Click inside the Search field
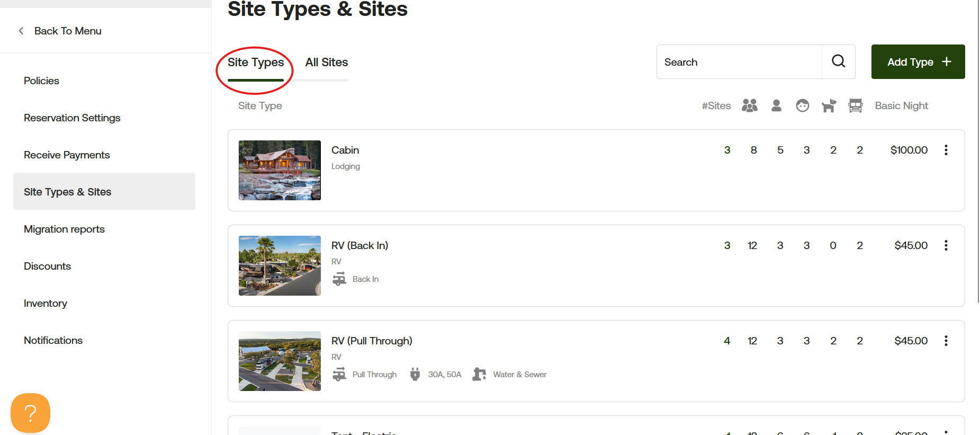Image resolution: width=980 pixels, height=435 pixels. pos(739,61)
